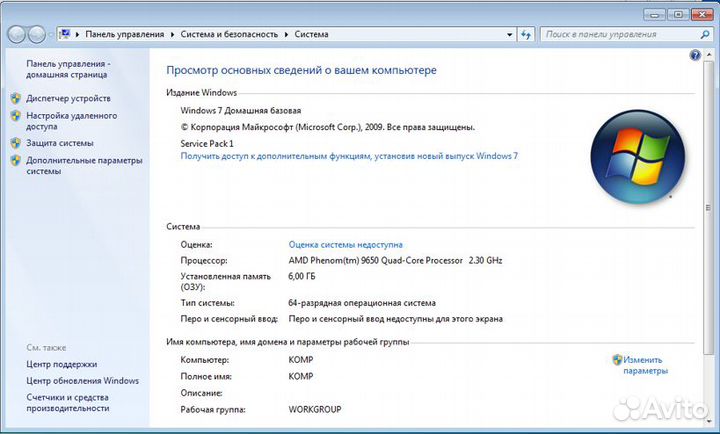
Task: Click the vertical scrollbar thumb
Action: pyautogui.click(x=707, y=207)
